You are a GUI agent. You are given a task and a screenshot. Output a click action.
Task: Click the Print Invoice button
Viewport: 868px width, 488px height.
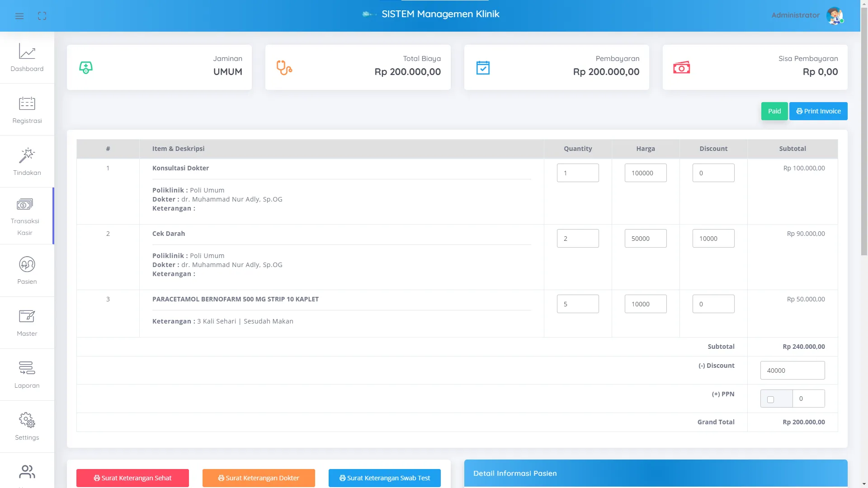click(818, 111)
